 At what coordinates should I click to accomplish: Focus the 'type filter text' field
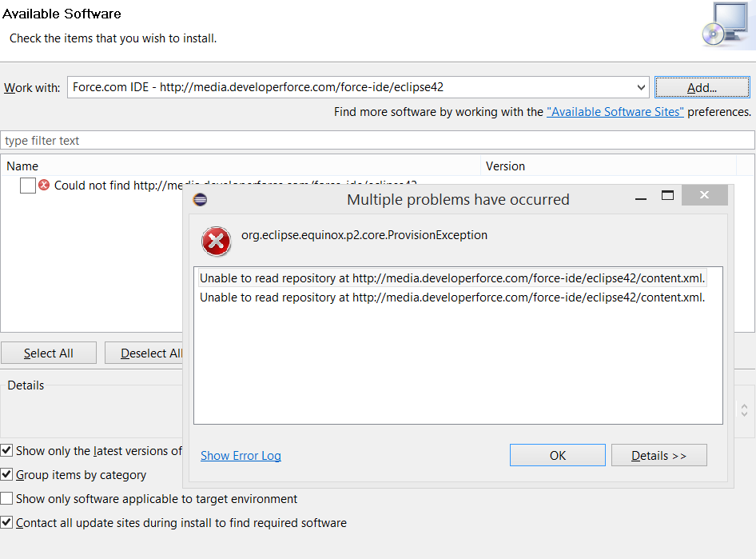tap(377, 141)
